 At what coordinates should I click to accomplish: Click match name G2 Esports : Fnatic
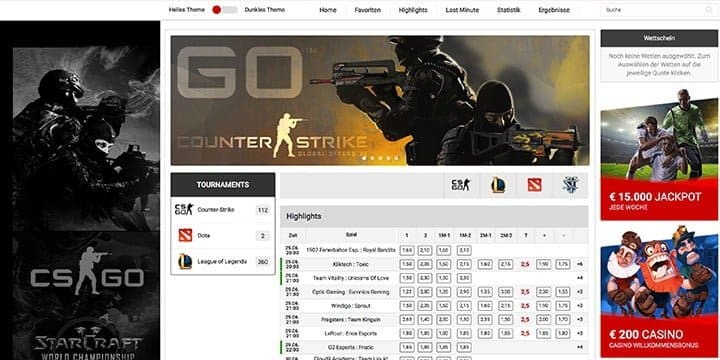click(351, 347)
